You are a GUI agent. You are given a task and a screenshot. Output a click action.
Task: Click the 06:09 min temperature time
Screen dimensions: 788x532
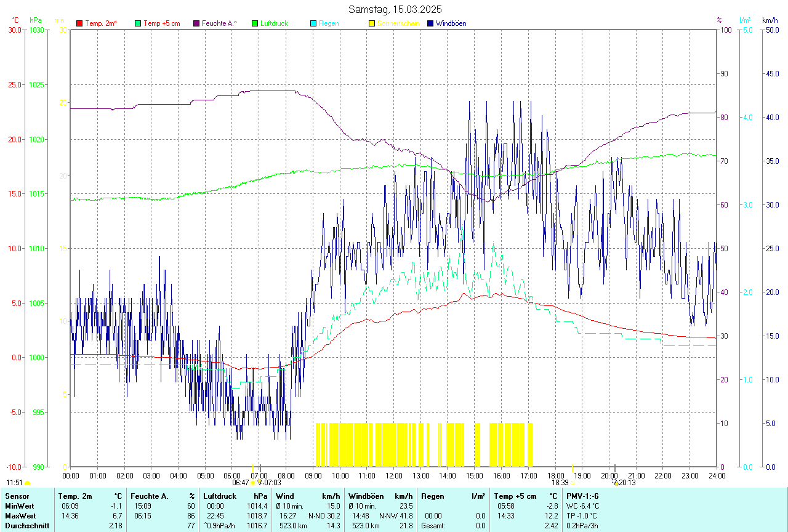point(70,506)
